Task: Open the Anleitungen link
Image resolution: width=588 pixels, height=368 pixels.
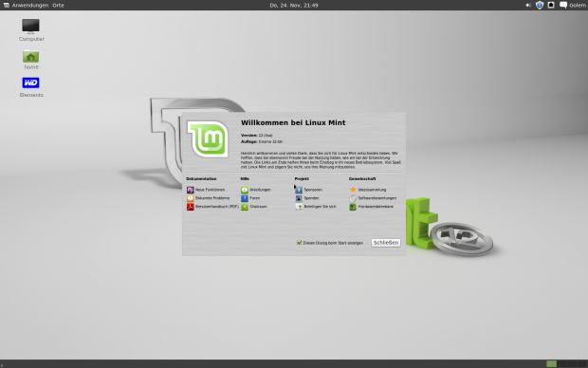Action: pos(260,190)
